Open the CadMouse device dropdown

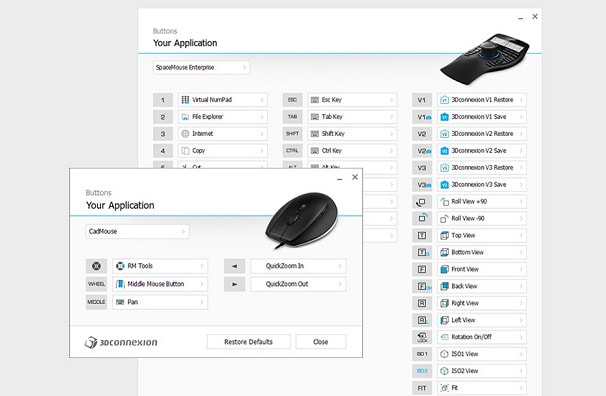137,231
